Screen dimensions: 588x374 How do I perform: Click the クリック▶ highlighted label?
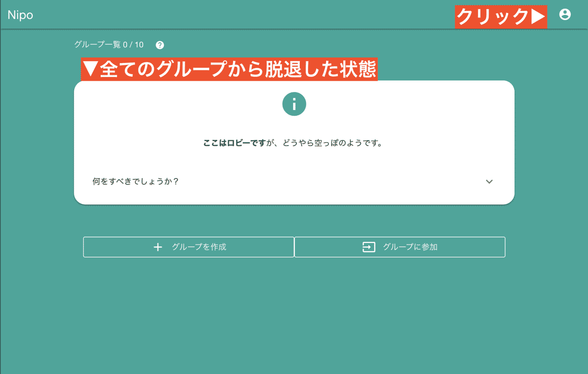coord(501,16)
